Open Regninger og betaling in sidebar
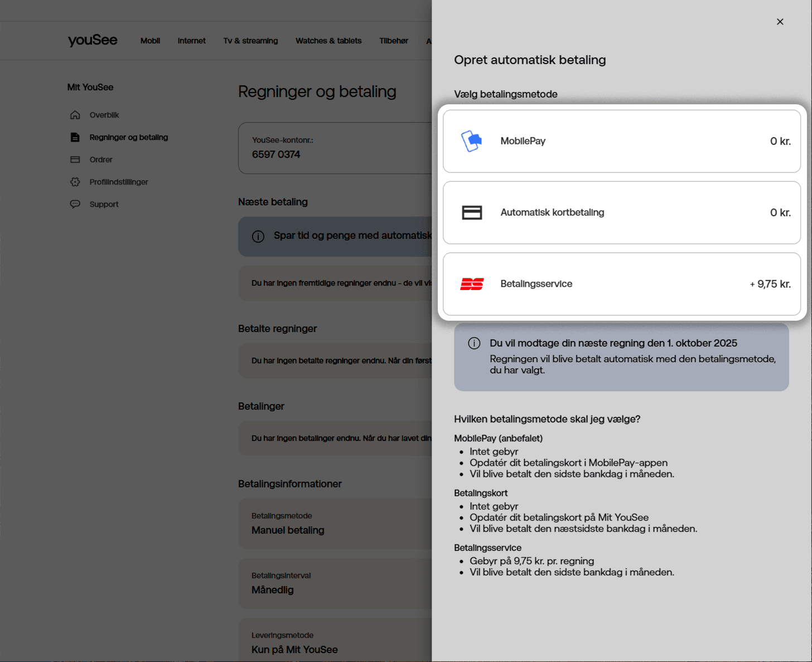Image resolution: width=812 pixels, height=662 pixels. pyautogui.click(x=128, y=137)
